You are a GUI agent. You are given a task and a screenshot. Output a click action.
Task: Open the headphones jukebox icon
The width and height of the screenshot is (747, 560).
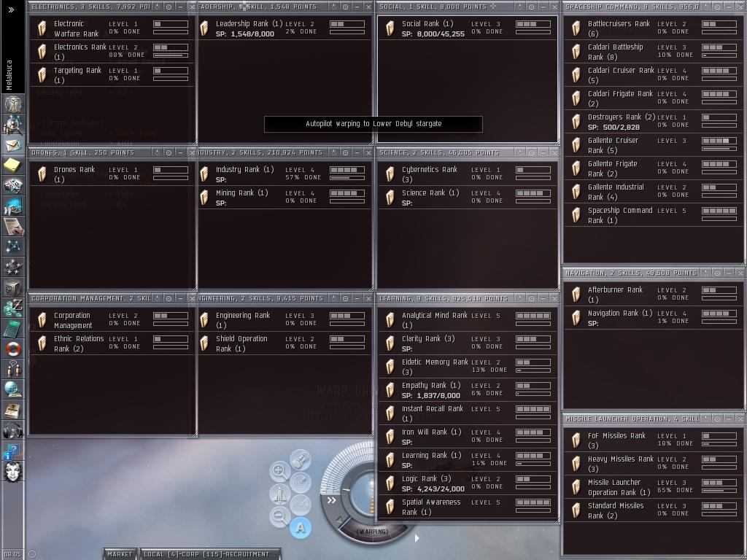(x=13, y=431)
